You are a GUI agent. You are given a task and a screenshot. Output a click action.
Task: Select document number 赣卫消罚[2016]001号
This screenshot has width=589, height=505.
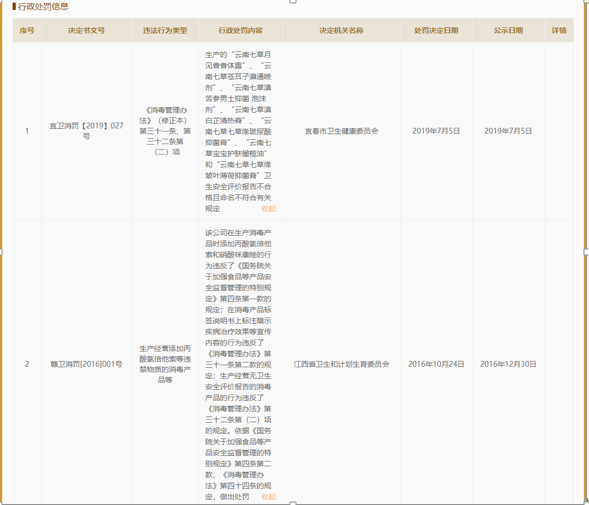click(x=86, y=364)
